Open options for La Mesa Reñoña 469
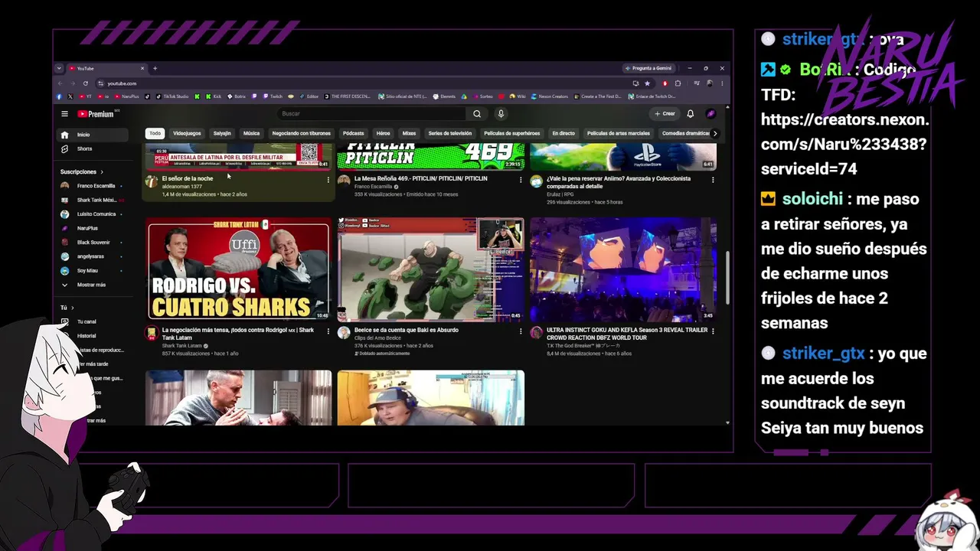 tap(521, 180)
